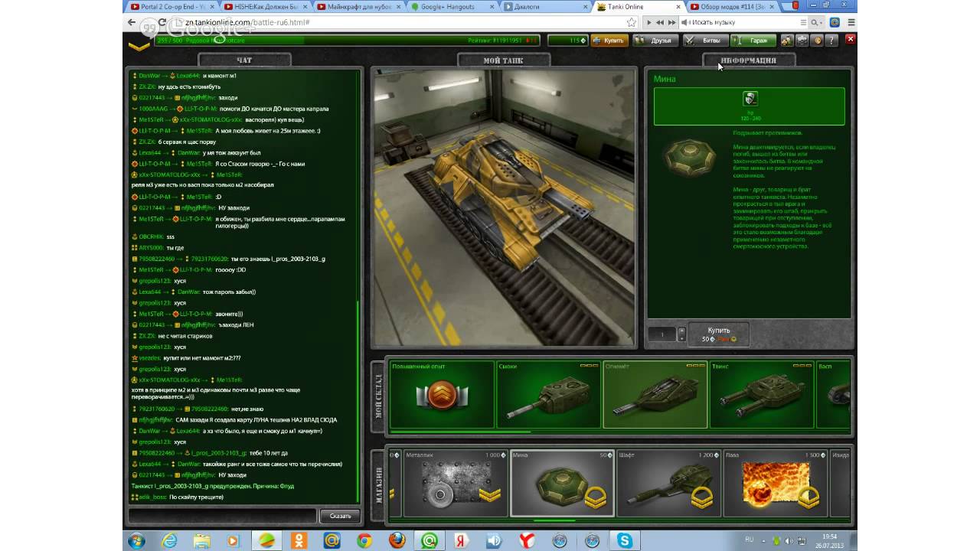
Task: Click the browser search magnifier dropdown
Action: [x=817, y=22]
